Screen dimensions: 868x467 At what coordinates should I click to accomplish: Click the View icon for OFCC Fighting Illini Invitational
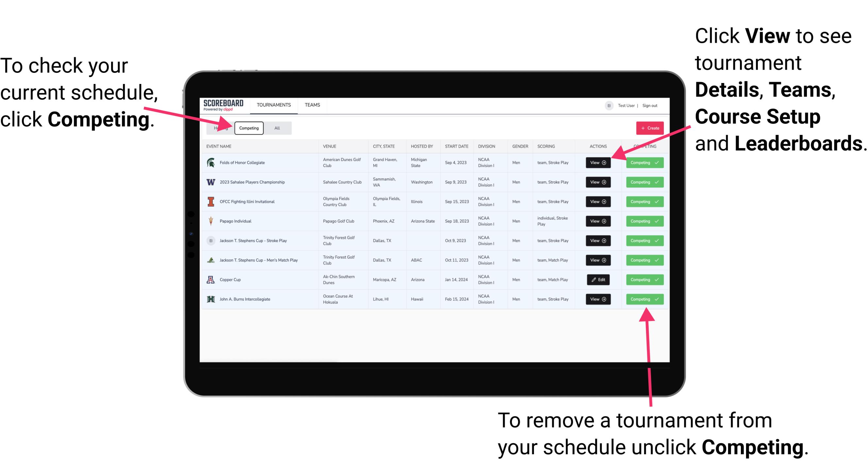(x=598, y=201)
